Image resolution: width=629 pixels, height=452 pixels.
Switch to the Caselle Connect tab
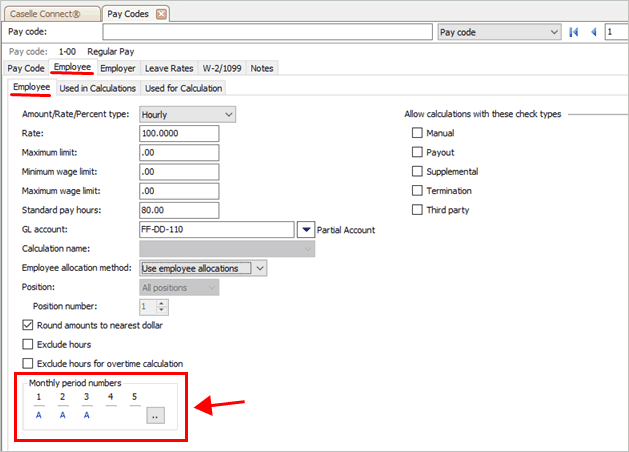point(50,14)
